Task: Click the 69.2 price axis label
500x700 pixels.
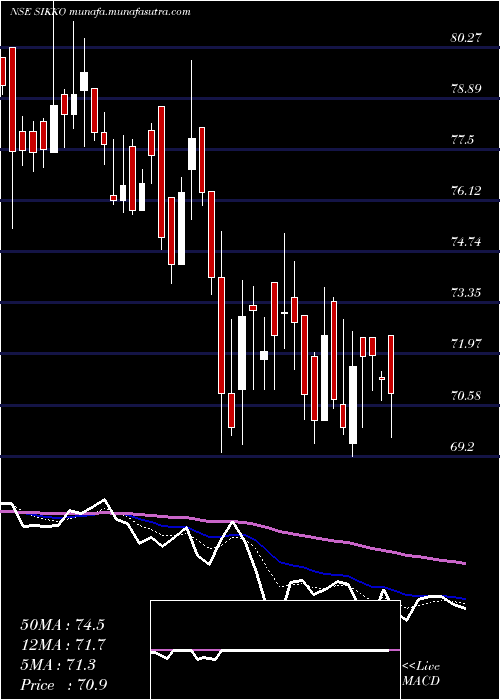Action: tap(463, 446)
